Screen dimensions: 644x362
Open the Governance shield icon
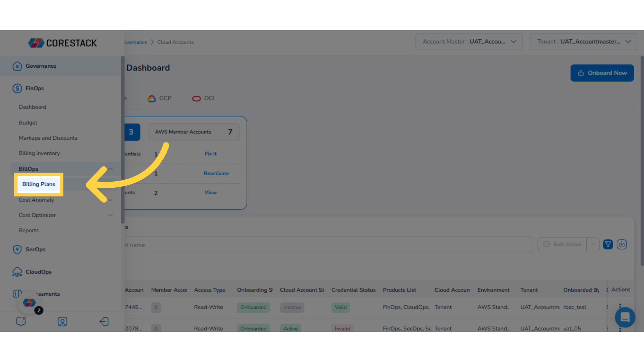pos(17,66)
